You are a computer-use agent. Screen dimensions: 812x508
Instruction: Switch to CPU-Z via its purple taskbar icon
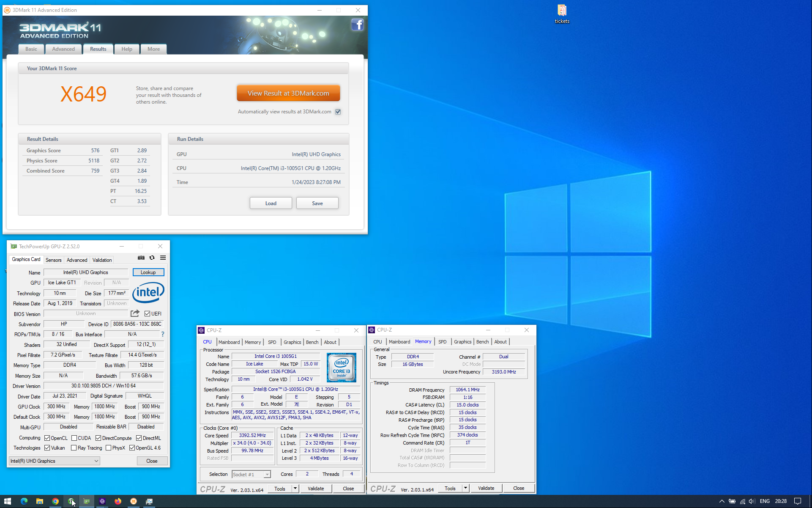(102, 501)
